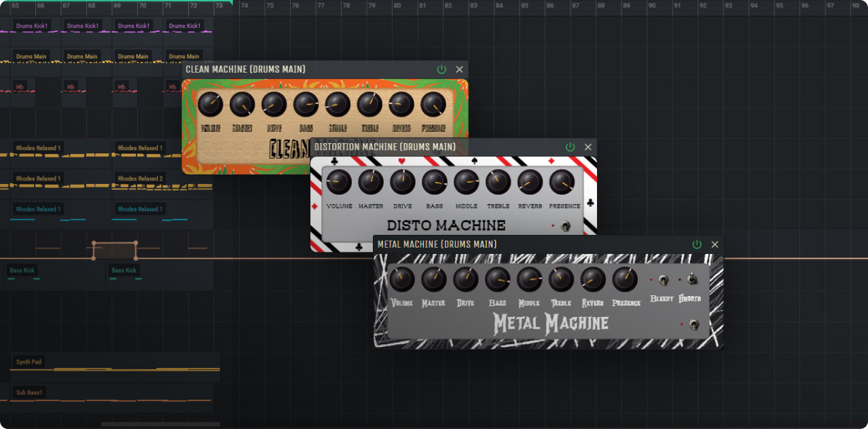Click the Presence knob on Metal Machine
Image resolution: width=868 pixels, height=429 pixels.
coord(625,279)
